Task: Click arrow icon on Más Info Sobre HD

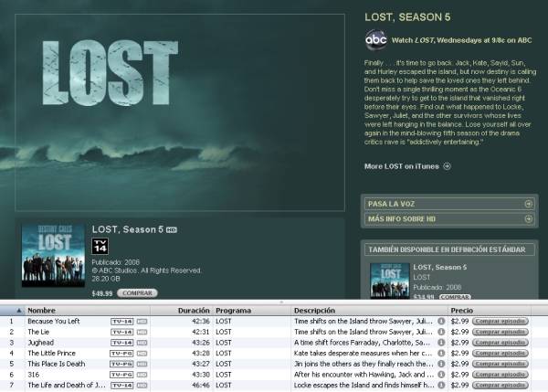Action: coord(529,219)
